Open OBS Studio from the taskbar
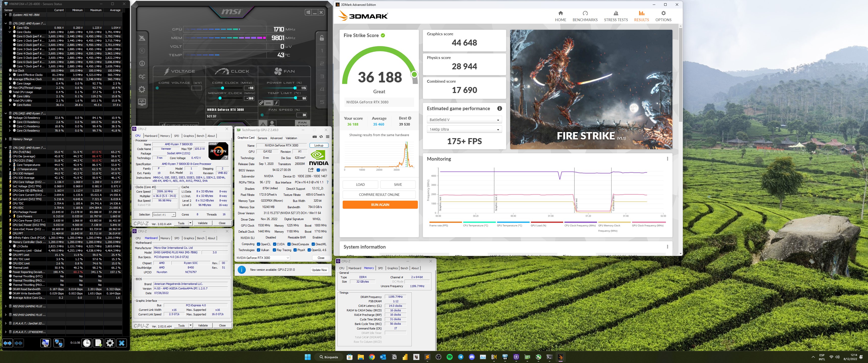Viewport: 868px width, 363px height. click(438, 357)
